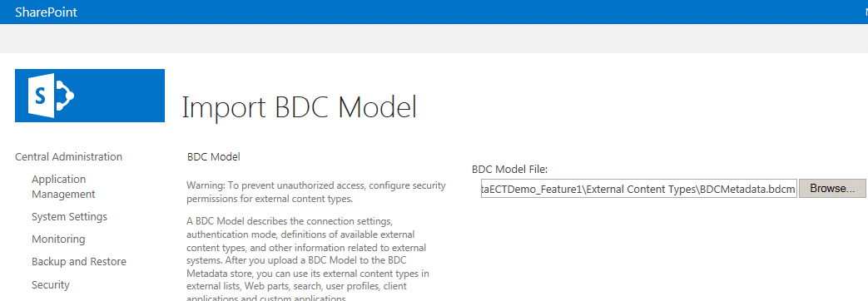
Task: Open Central Administration navigation link
Action: (x=68, y=156)
